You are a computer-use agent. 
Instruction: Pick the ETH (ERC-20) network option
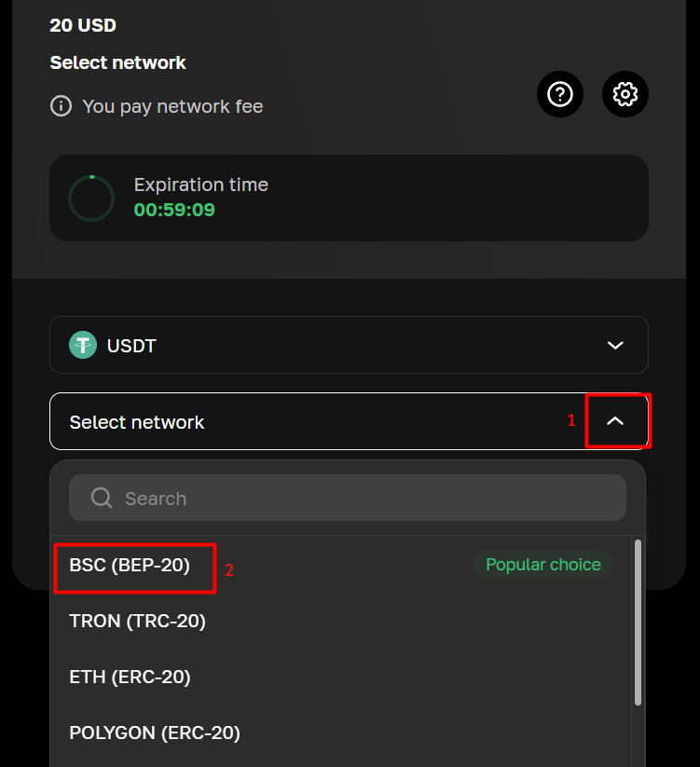click(130, 678)
